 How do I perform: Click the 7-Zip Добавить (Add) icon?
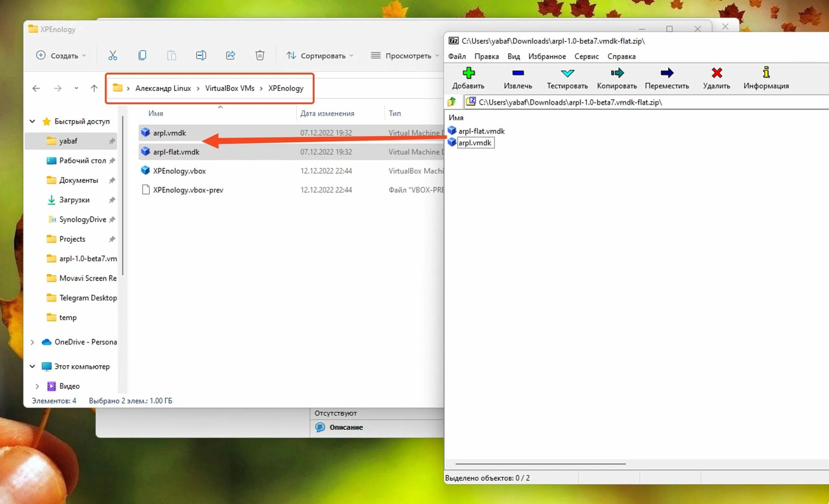468,73
